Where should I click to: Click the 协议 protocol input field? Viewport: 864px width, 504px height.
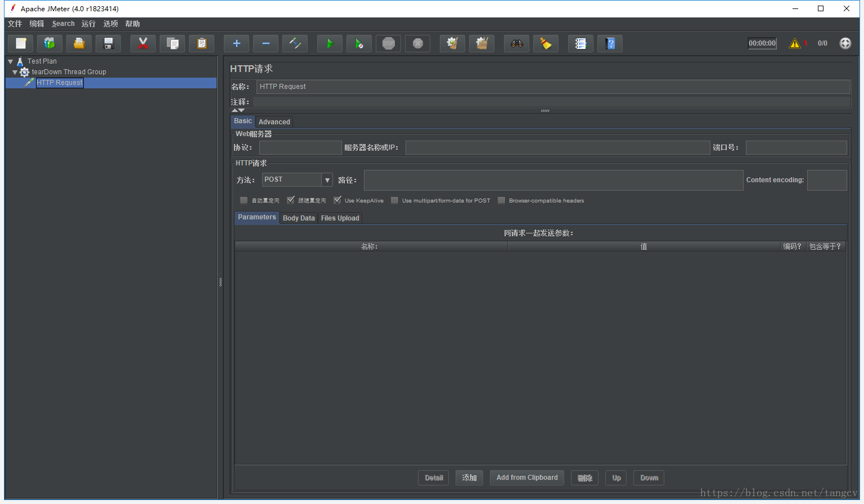pyautogui.click(x=300, y=147)
